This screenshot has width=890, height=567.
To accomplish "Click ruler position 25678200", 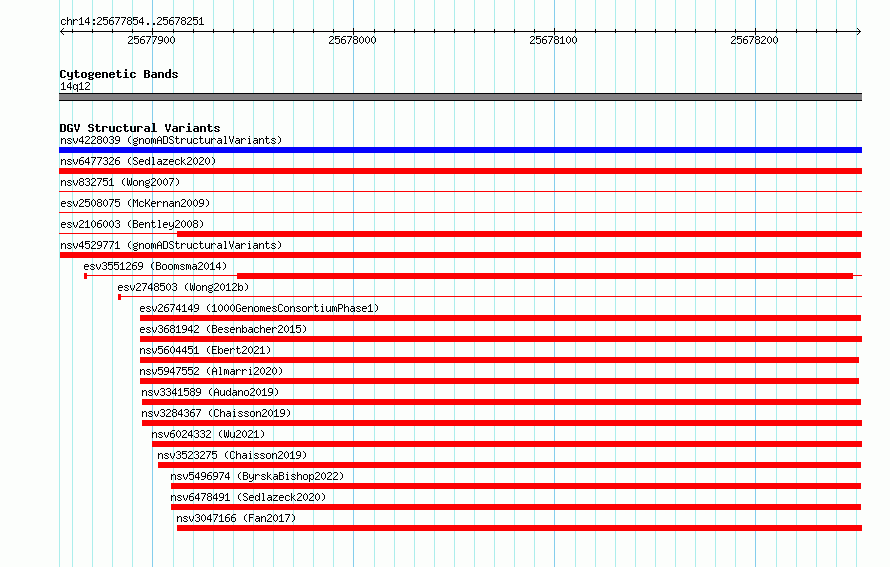I will tap(754, 40).
